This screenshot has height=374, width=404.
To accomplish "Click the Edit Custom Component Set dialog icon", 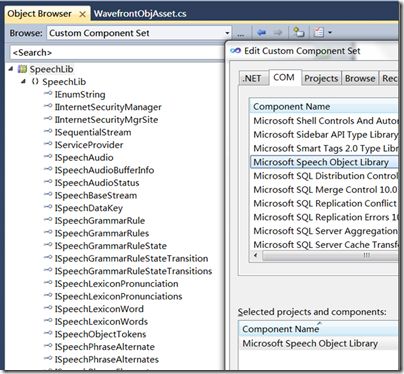I will click(235, 51).
